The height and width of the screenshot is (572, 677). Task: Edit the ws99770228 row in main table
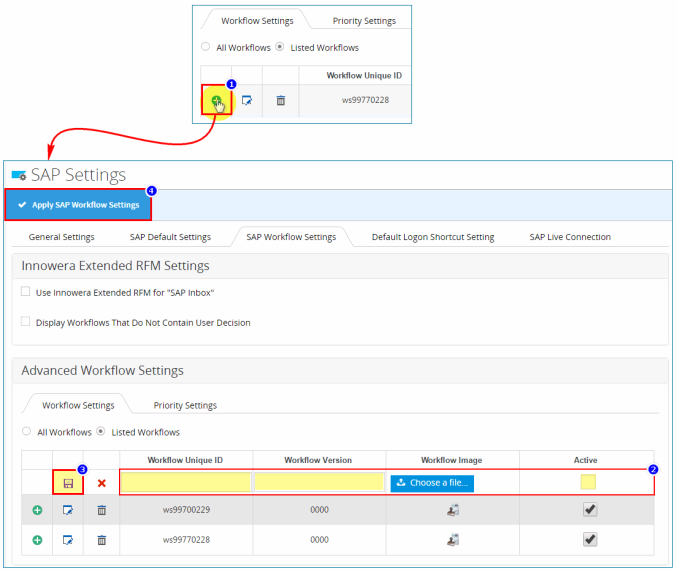point(68,540)
